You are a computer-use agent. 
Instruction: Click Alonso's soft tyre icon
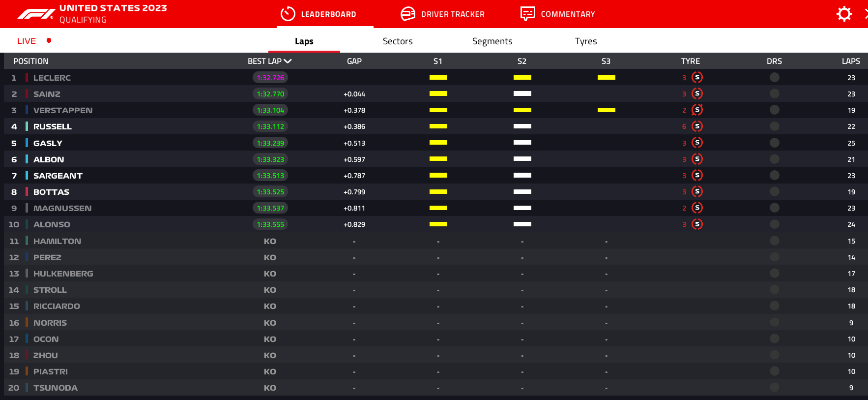(x=697, y=224)
